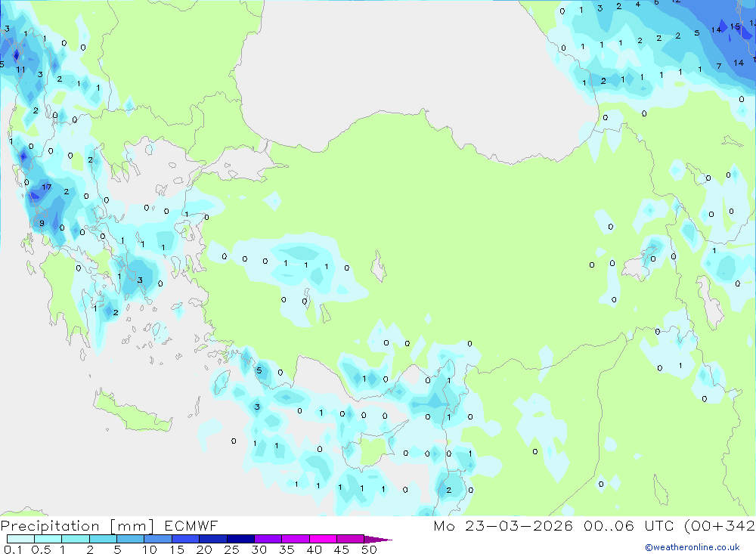Pick the 0.5–1 mm legend color swatch
The height and width of the screenshot is (554, 756).
tap(48, 539)
